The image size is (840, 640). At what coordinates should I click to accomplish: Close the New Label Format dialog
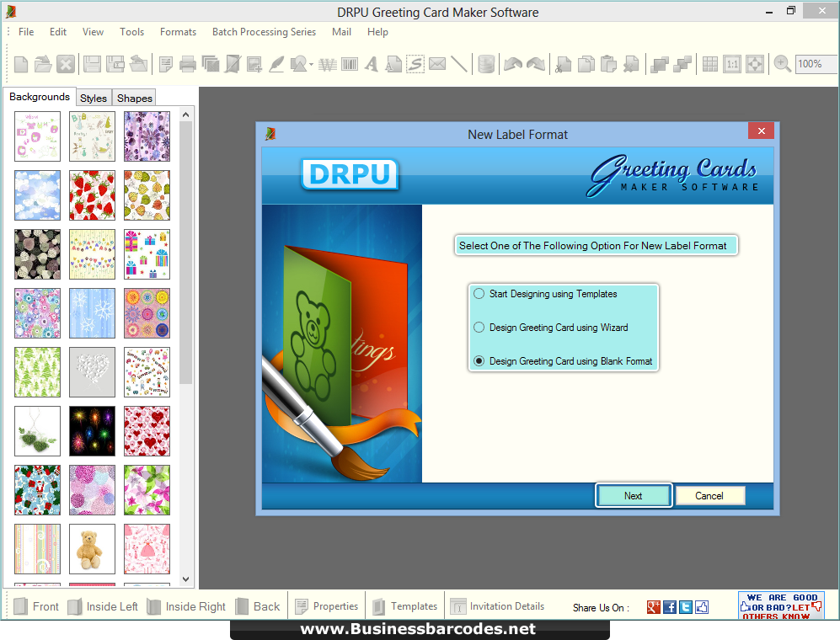coord(762,131)
